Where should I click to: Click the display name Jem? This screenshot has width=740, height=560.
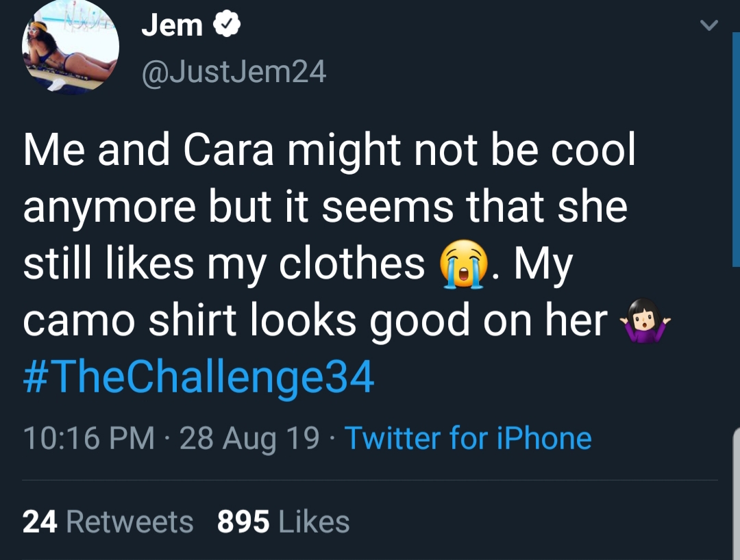[x=172, y=25]
